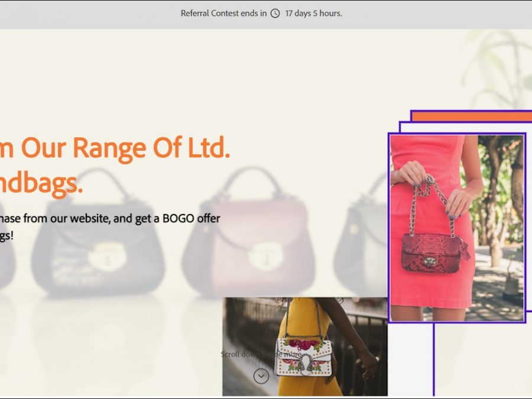This screenshot has height=399, width=532.
Task: Click the white floral embroidered handbag
Action: point(303,356)
